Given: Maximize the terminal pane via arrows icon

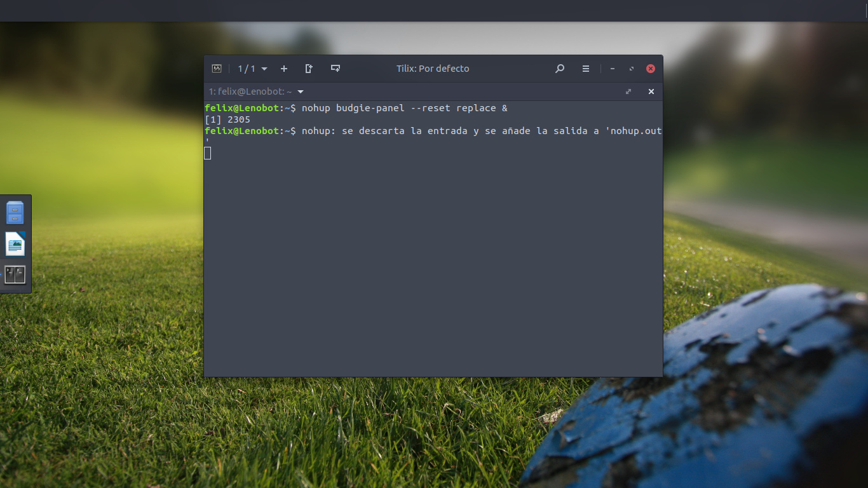Looking at the screenshot, I should [x=628, y=91].
